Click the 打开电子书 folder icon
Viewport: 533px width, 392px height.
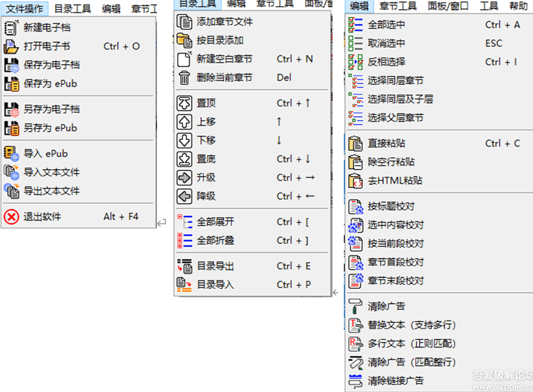point(11,46)
